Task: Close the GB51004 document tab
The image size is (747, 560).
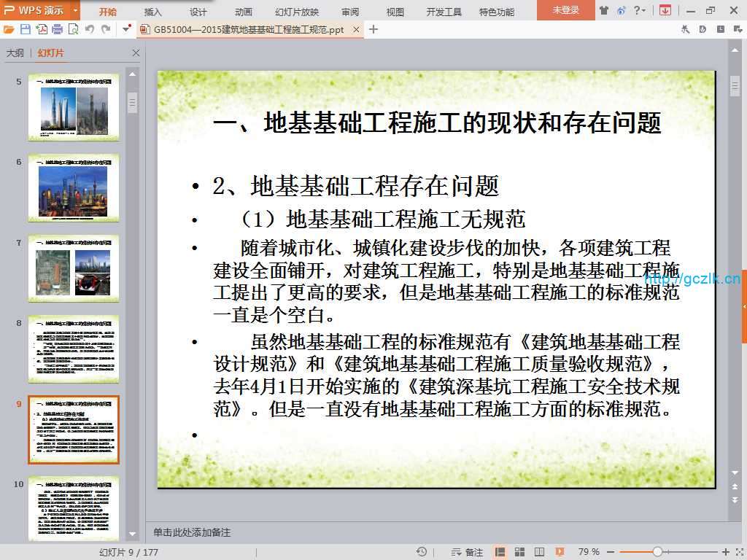Action: (356, 30)
